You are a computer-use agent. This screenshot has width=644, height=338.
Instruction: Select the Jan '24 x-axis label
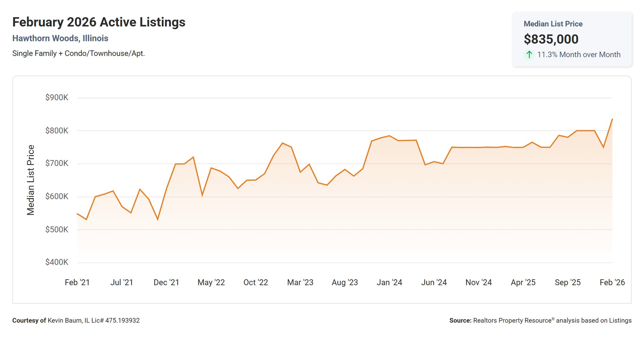[x=389, y=282]
